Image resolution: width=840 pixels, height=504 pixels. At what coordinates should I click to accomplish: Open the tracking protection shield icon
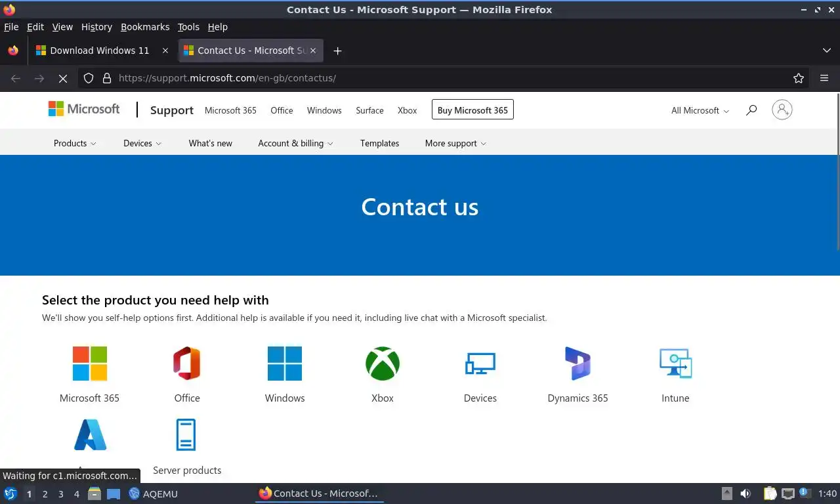pyautogui.click(x=89, y=78)
